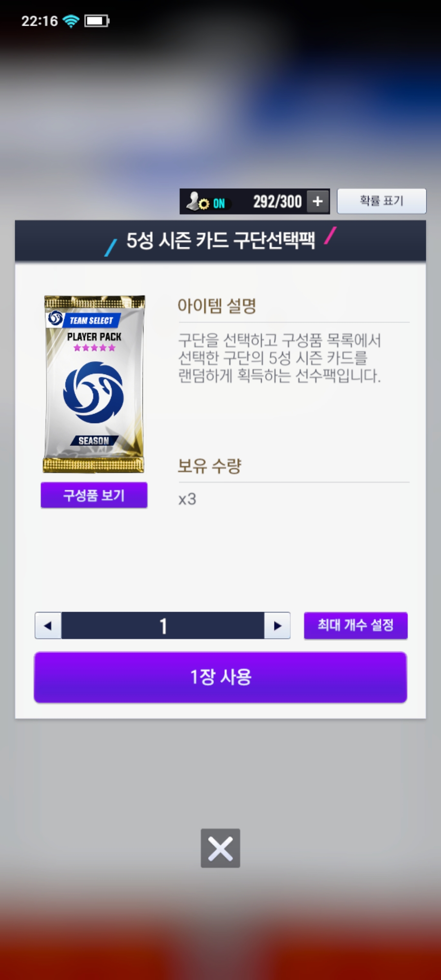Image resolution: width=441 pixels, height=980 pixels.
Task: Decrease quantity with the left arrow
Action: click(48, 625)
